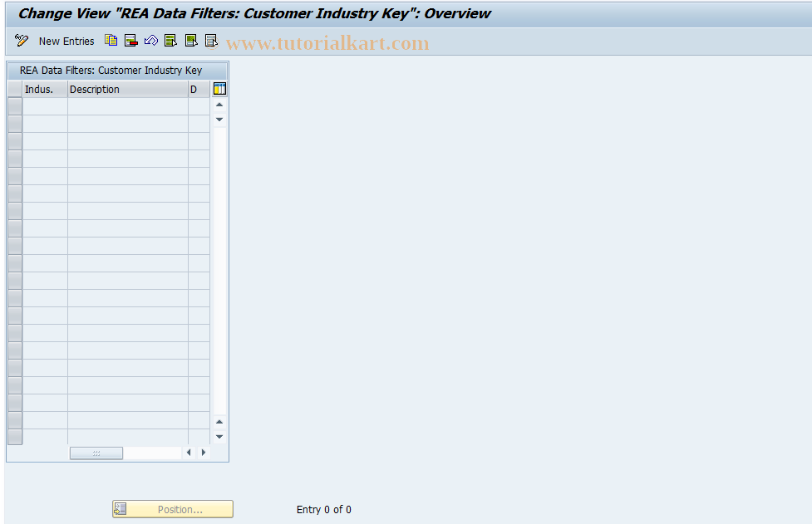Viewport: 812px width, 524px height.
Task: Click the horizontal scroll-right arrow
Action: click(204, 453)
